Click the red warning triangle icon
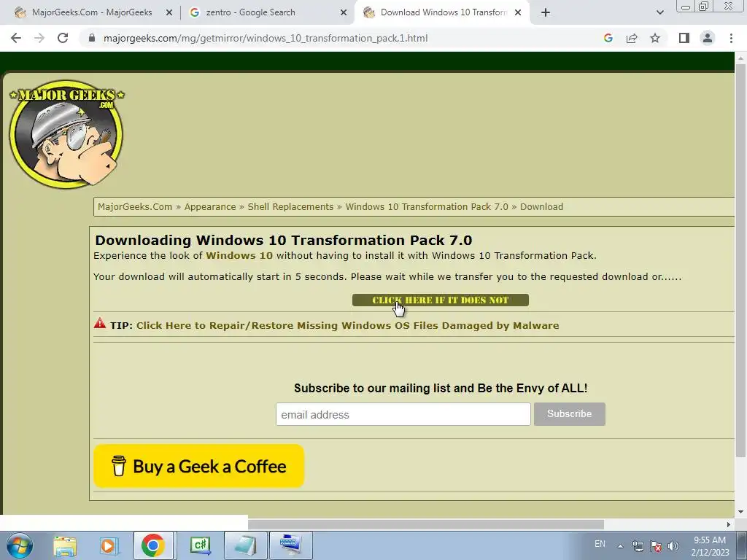747x560 pixels. (99, 323)
